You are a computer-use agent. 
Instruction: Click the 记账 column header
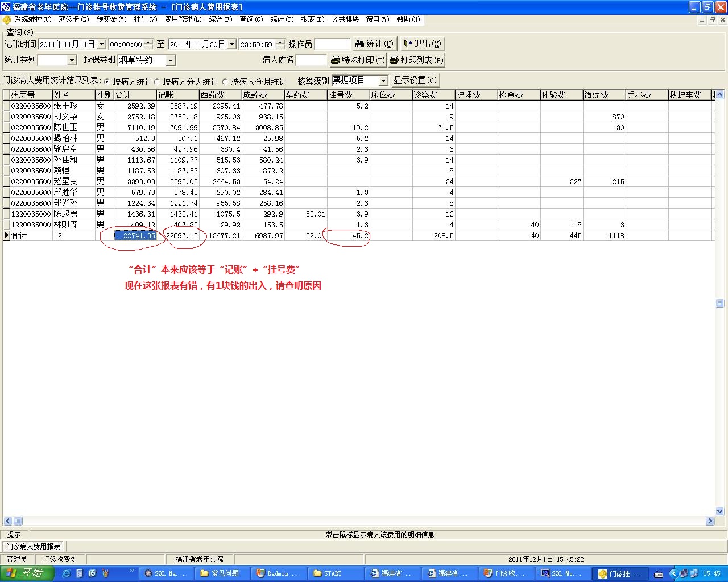pos(177,95)
